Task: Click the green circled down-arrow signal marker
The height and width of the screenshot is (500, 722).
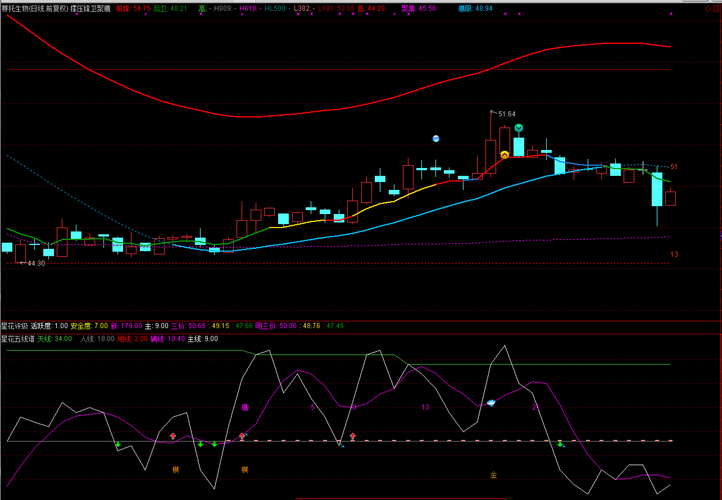Action: click(x=518, y=128)
